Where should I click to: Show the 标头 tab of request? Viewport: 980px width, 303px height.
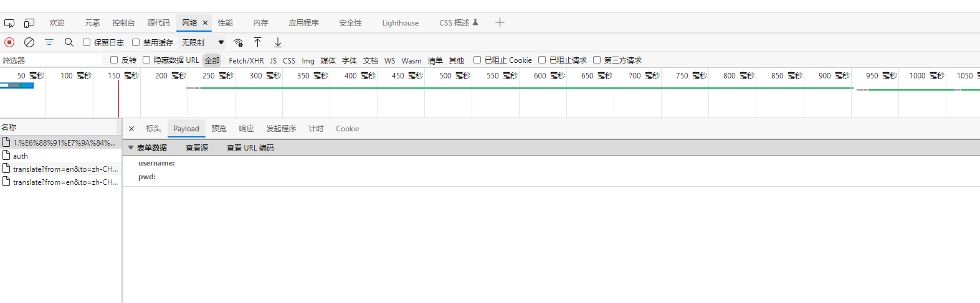tap(153, 129)
